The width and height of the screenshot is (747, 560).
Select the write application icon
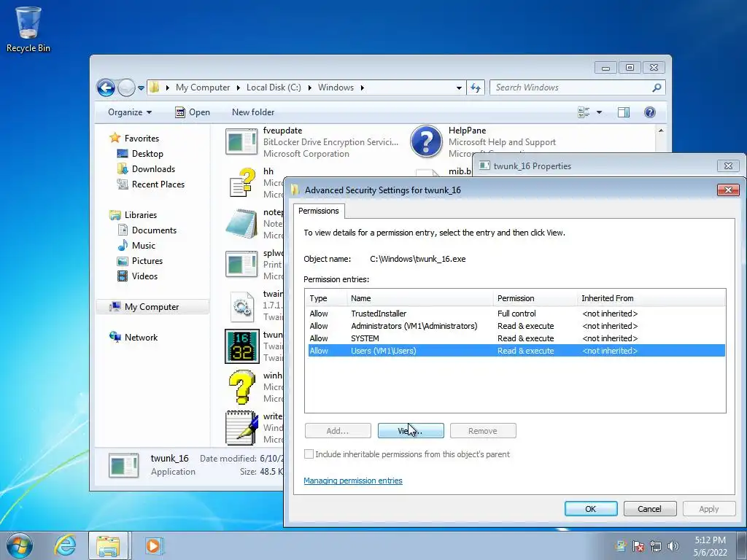click(241, 427)
